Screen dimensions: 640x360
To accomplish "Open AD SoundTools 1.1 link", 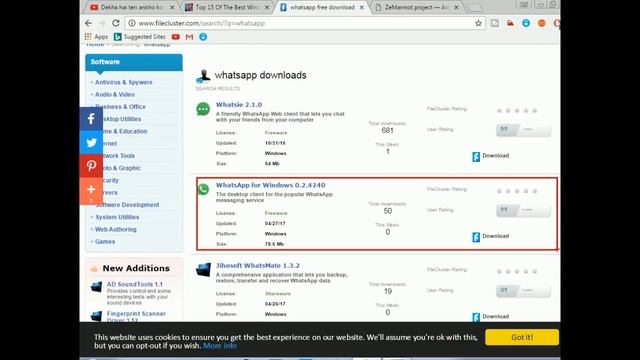I will (135, 284).
